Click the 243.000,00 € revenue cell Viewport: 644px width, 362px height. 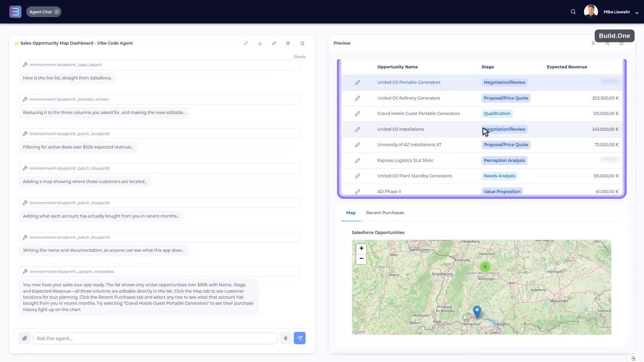pos(605,129)
